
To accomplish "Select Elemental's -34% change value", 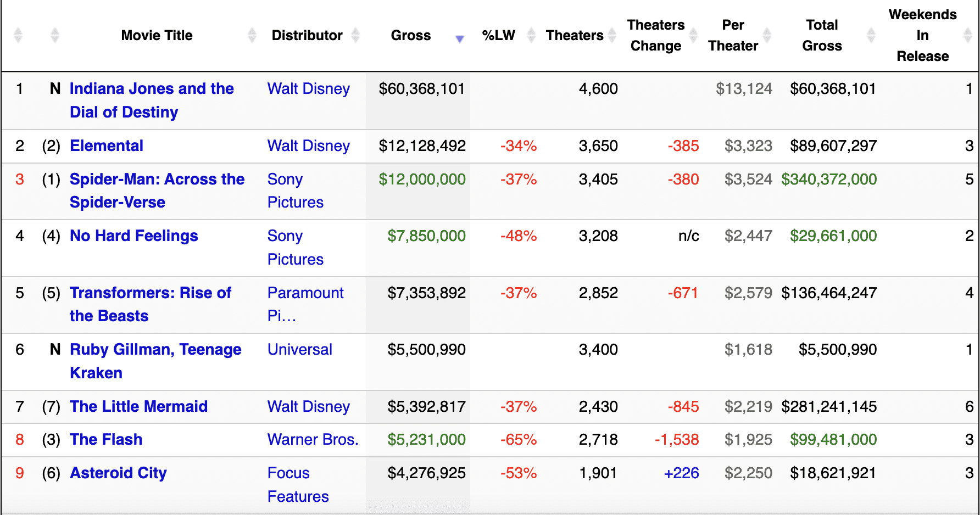I will tap(519, 145).
